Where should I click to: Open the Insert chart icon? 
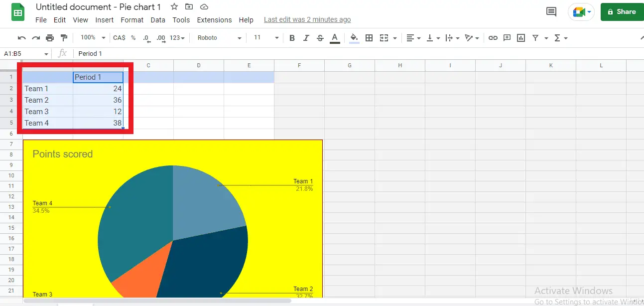[x=521, y=38]
